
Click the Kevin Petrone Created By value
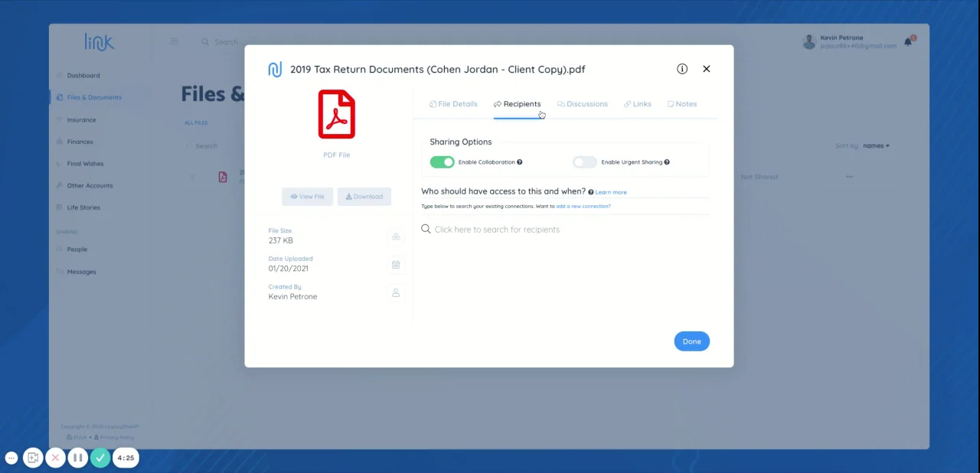coord(292,296)
